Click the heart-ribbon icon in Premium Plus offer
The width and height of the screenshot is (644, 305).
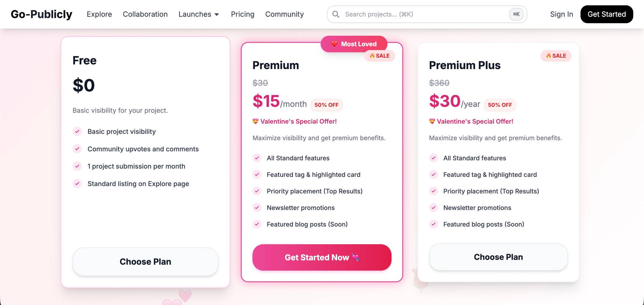tap(432, 121)
